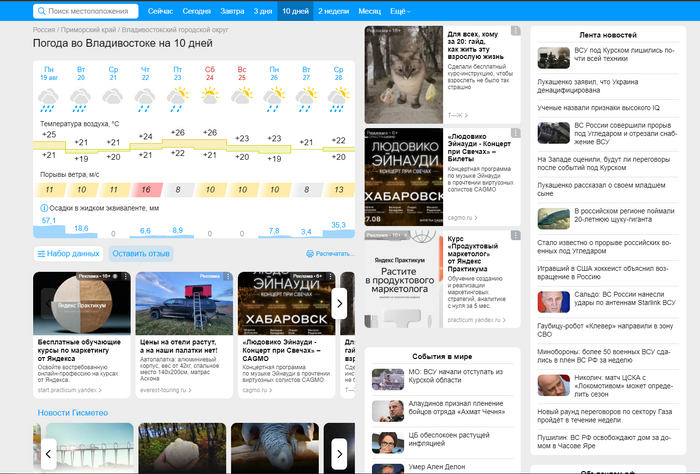Click wind gust value 16 cell
This screenshot has width=700, height=474.
[146, 190]
